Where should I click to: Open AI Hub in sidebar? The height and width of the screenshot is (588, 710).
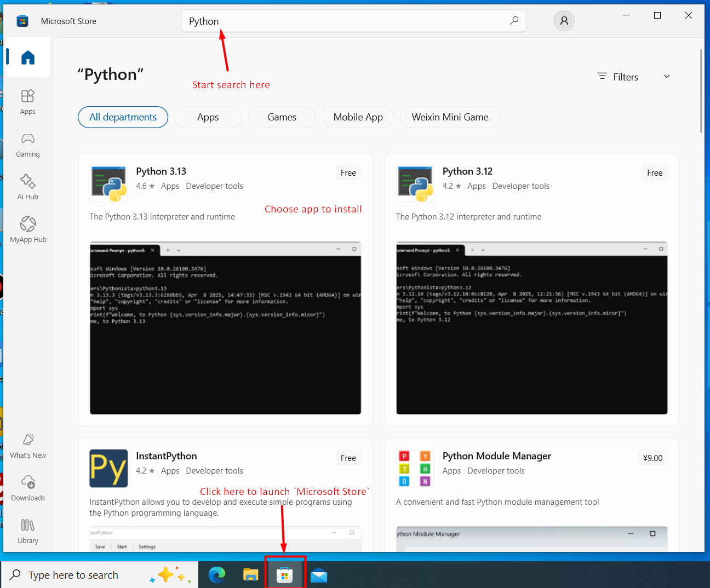[28, 188]
